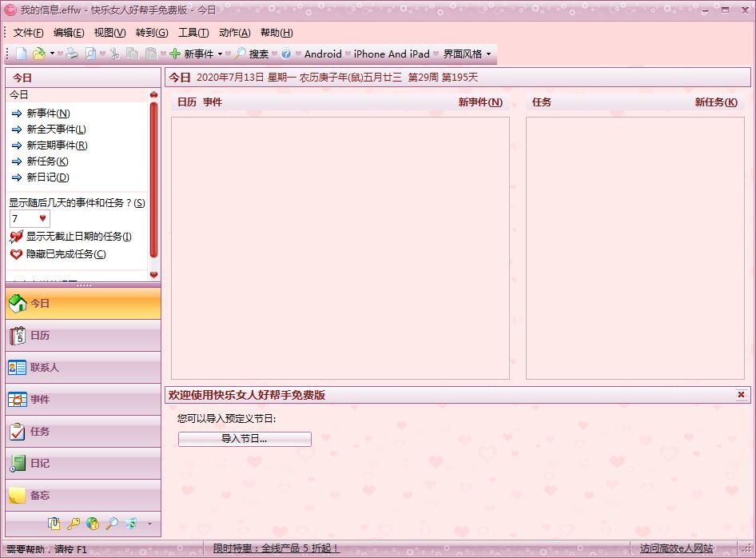The width and height of the screenshot is (756, 558).
Task: Toggle 显示无截止日期的任务 option
Action: tap(77, 237)
